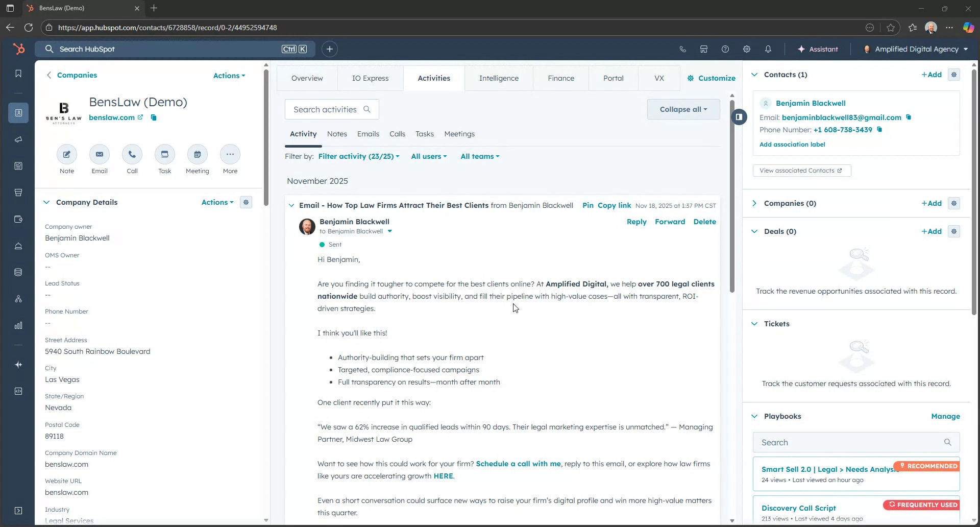This screenshot has height=527, width=980.
Task: Pin the email from Benjamin Blackwell
Action: [x=588, y=205]
